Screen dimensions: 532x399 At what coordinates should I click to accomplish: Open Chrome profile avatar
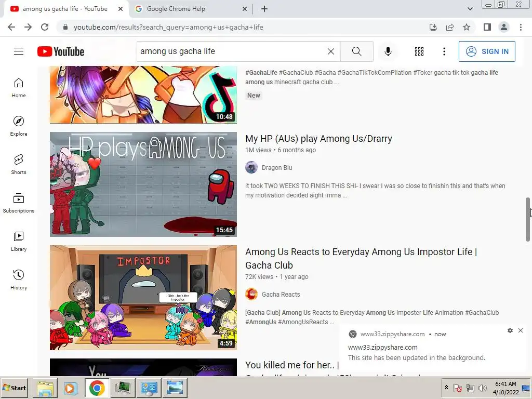pyautogui.click(x=504, y=27)
